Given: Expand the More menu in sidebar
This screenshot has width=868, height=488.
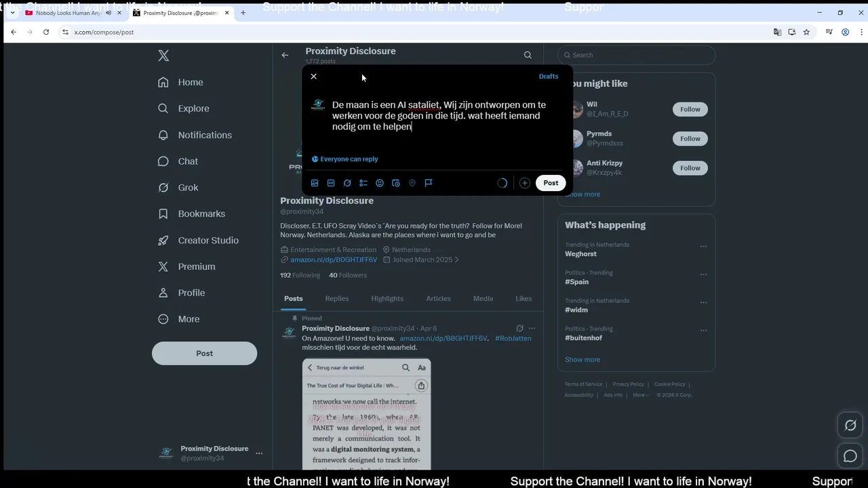Looking at the screenshot, I should click(179, 319).
